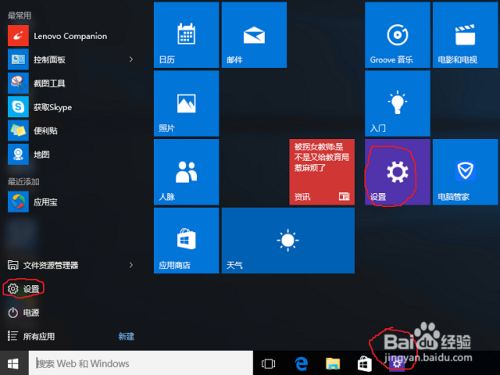Launch Edge browser from taskbar

coord(301,363)
